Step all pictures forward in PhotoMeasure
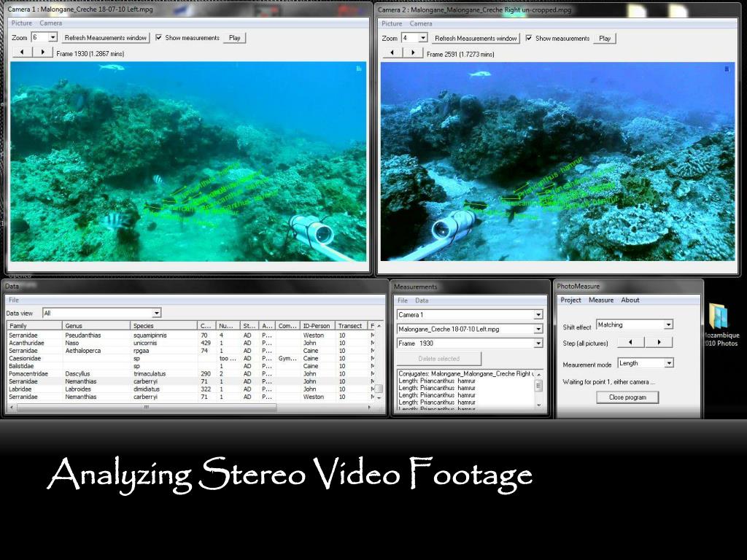 pyautogui.click(x=659, y=343)
